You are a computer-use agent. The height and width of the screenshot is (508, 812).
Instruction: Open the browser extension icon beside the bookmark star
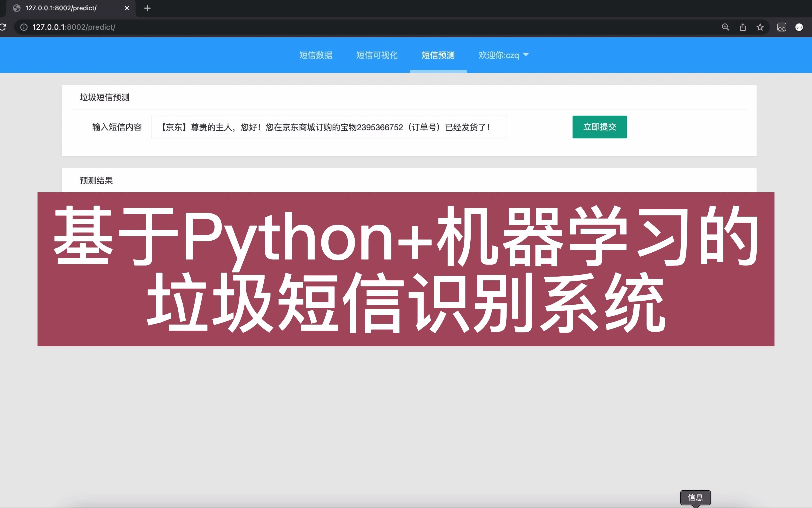(x=781, y=27)
